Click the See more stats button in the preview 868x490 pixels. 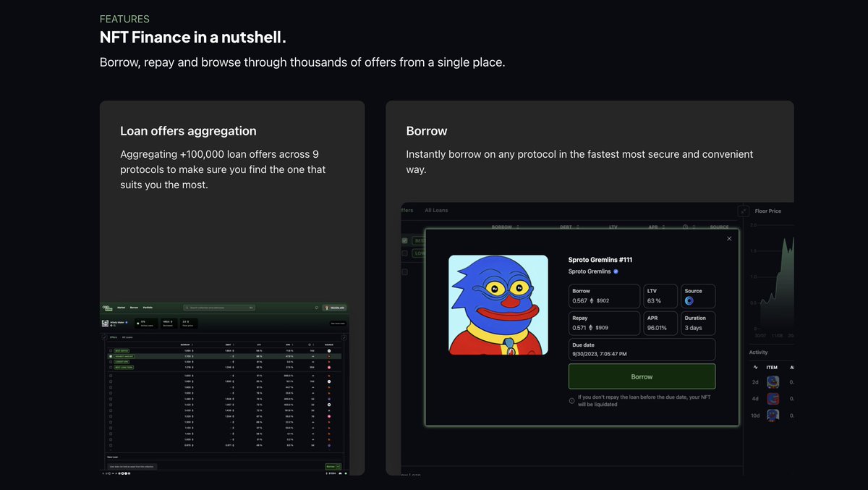tap(338, 324)
